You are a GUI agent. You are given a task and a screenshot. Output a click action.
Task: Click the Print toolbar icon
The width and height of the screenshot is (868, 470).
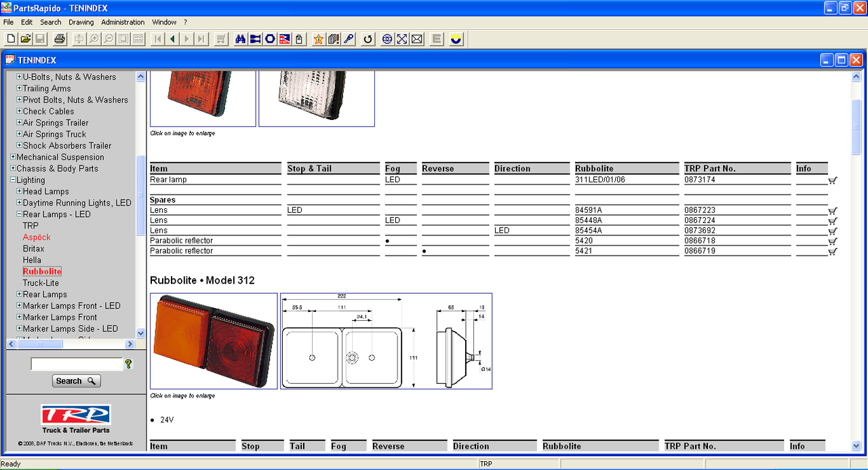60,39
